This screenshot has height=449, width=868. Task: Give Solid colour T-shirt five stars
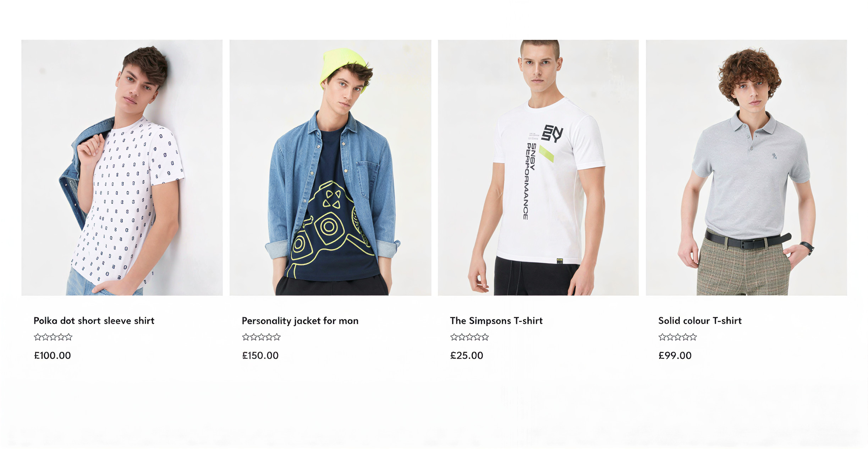(693, 337)
